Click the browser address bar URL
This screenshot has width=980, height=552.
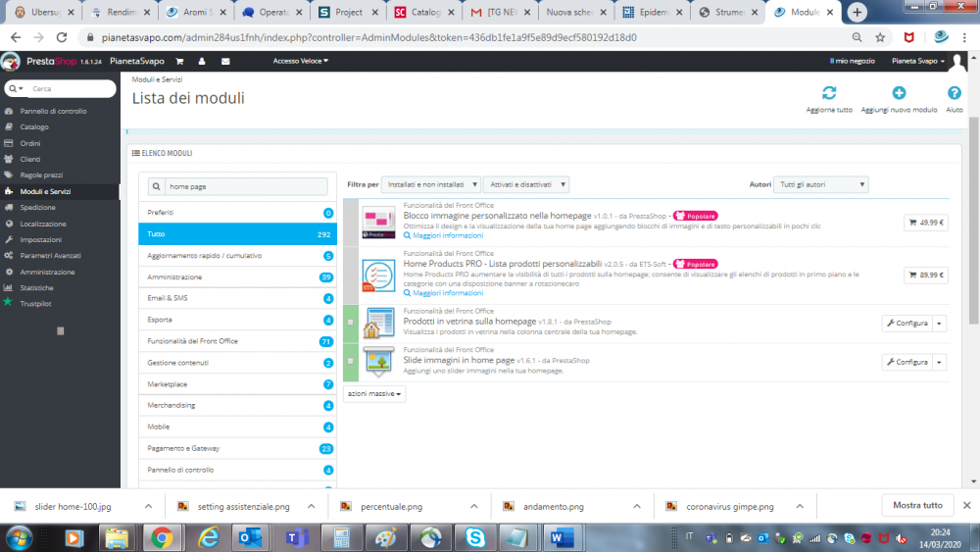tap(368, 37)
